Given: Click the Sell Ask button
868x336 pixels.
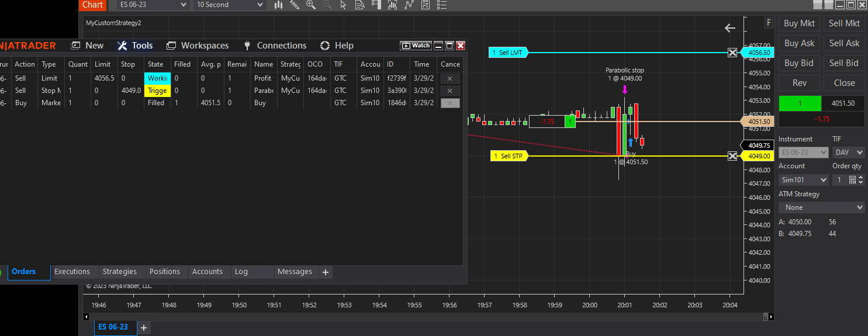Looking at the screenshot, I should click(x=844, y=43).
